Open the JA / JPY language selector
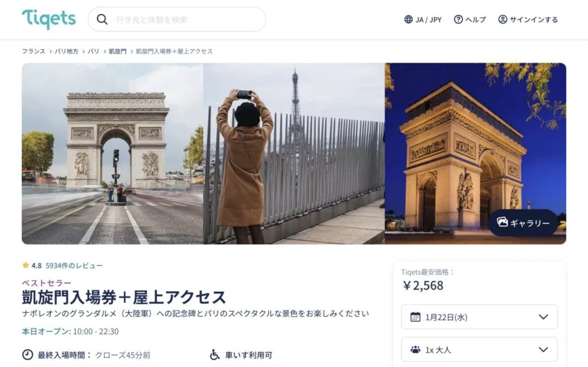 423,20
